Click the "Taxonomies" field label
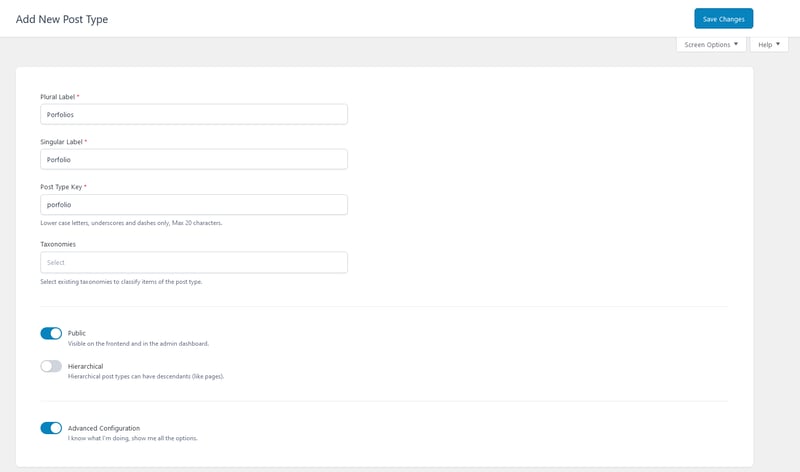 [58, 243]
